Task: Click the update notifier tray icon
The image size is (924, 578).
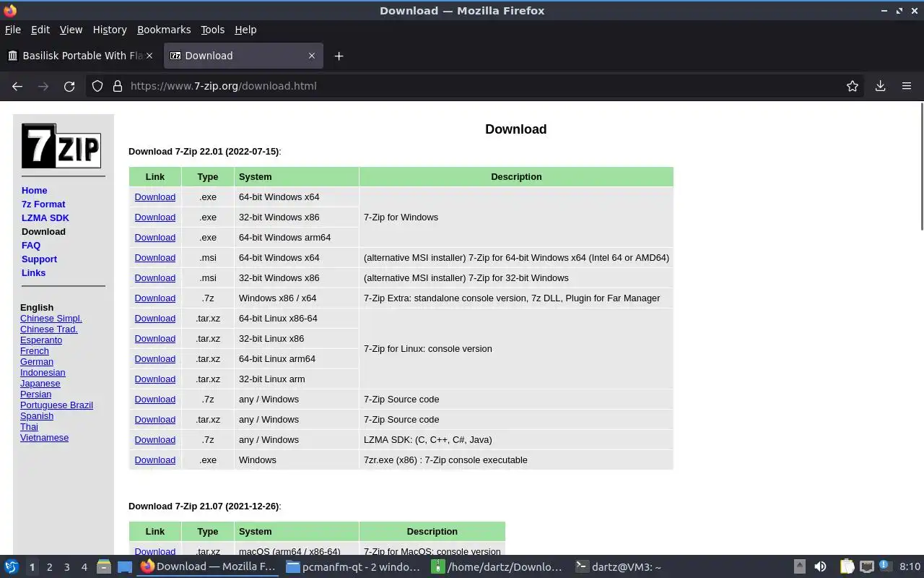Action: [885, 567]
